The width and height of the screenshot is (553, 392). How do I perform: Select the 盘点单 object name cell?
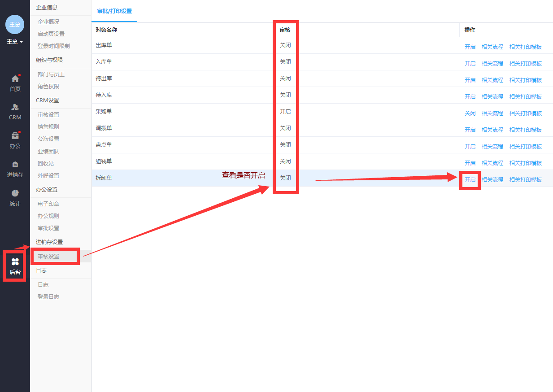click(x=104, y=144)
